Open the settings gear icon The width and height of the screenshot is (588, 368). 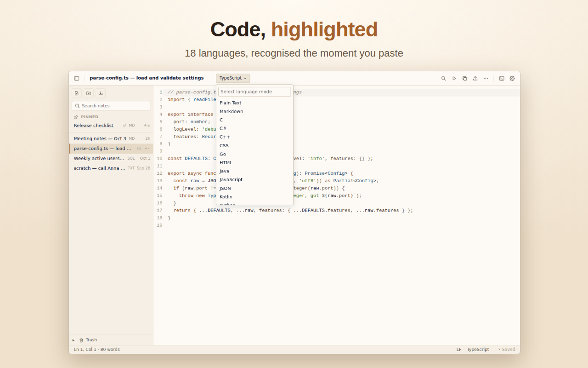coord(512,78)
